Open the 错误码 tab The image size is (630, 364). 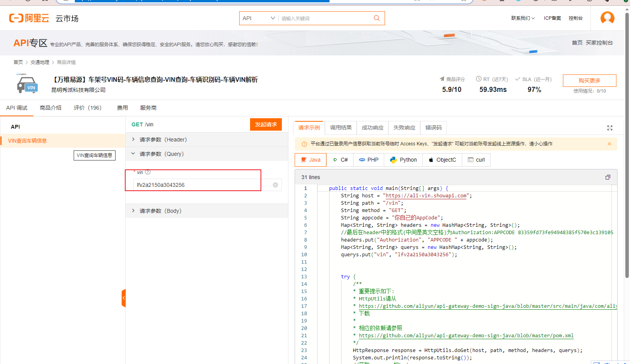[433, 128]
